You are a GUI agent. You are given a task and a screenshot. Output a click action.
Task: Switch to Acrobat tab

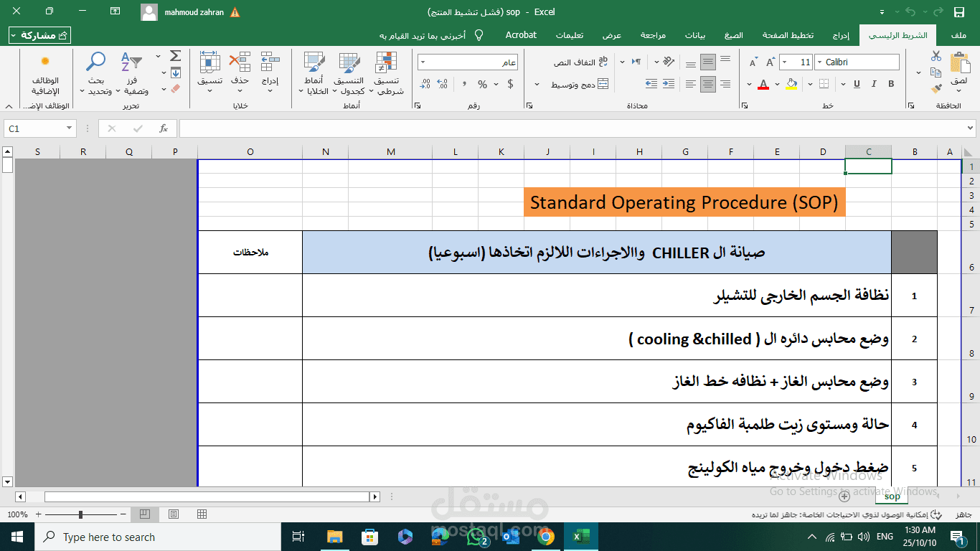521,34
